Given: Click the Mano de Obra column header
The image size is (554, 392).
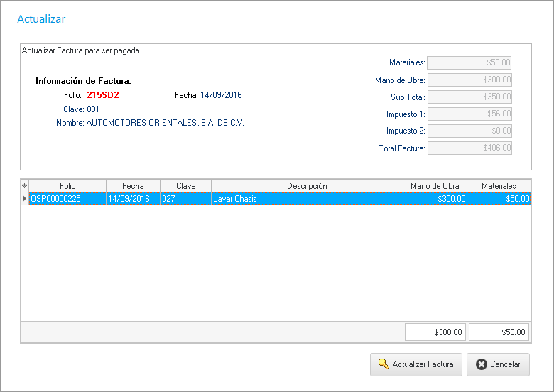Looking at the screenshot, I should (435, 186).
